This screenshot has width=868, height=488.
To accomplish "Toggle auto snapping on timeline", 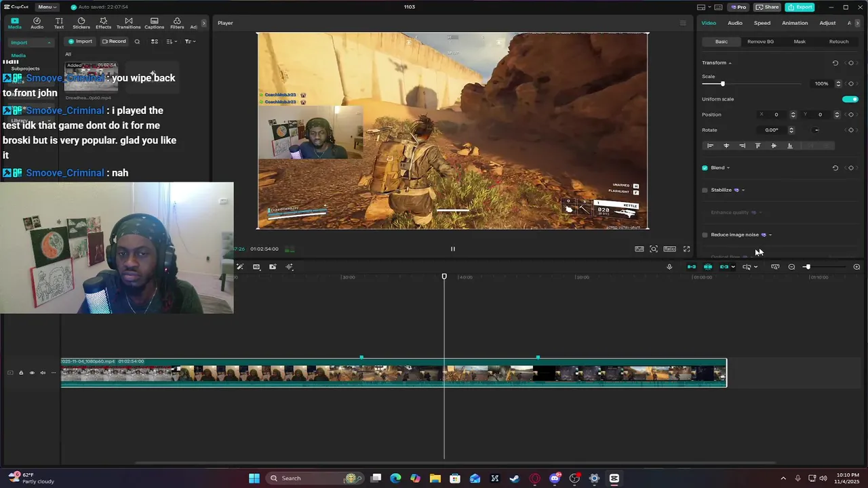I will (707, 267).
